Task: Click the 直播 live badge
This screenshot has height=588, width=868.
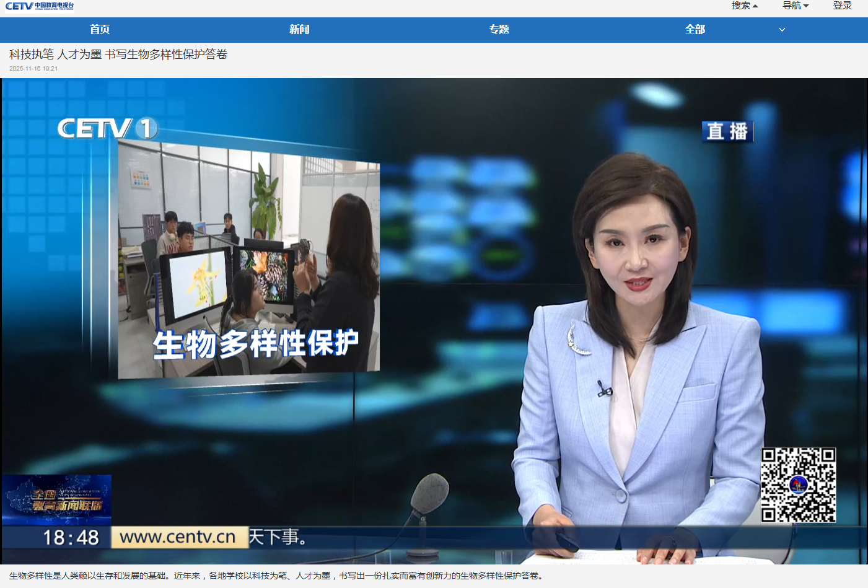Action: 727,131
